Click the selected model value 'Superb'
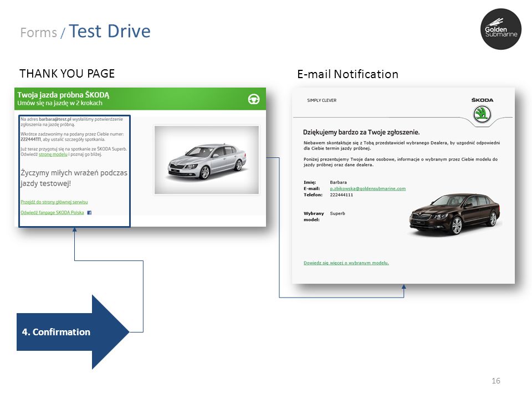Image resolution: width=532 pixels, height=399 pixels. (x=337, y=214)
